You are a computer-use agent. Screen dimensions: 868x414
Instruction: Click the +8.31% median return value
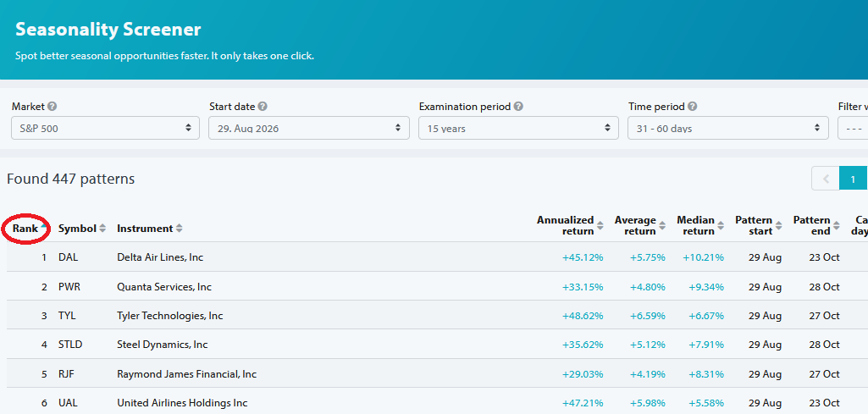point(706,374)
